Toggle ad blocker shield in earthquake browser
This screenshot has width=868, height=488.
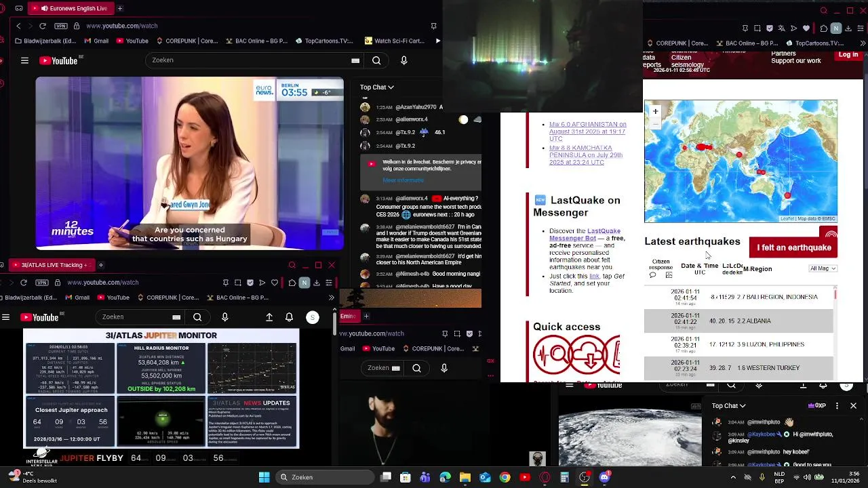point(769,28)
